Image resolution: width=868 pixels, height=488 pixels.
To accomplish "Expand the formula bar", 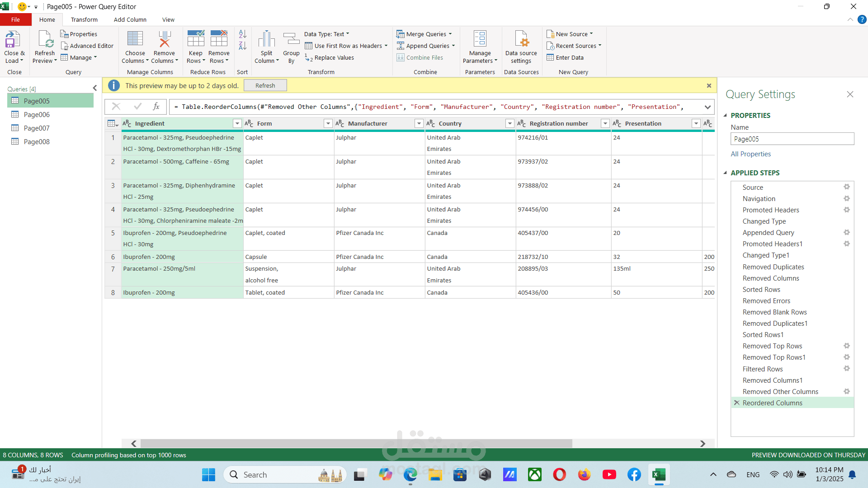I will click(708, 107).
